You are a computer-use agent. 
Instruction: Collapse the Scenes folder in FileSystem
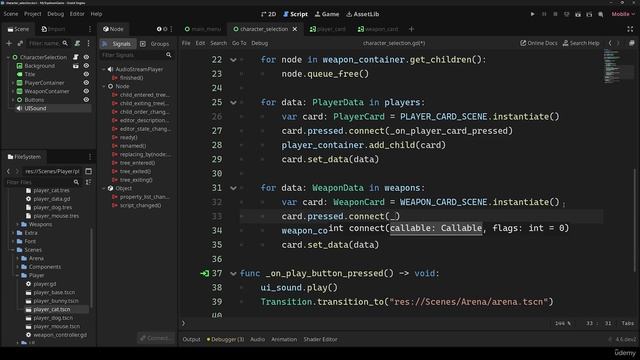pos(13,250)
